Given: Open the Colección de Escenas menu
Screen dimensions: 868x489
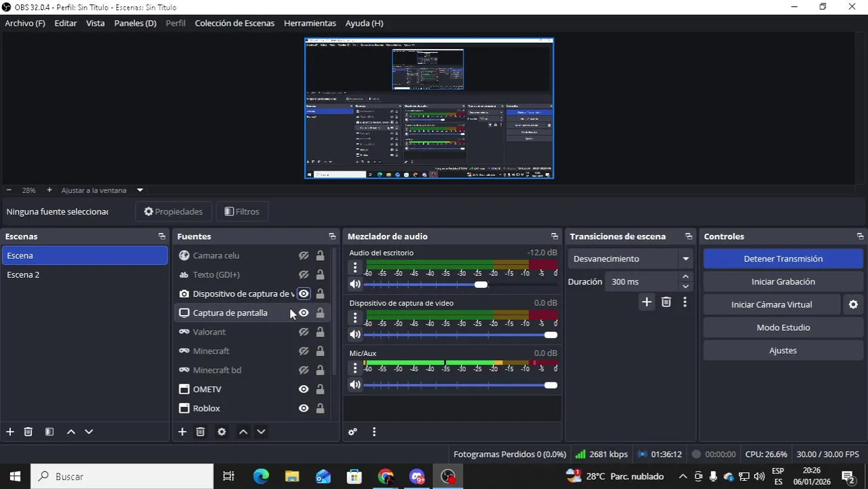Looking at the screenshot, I should [x=234, y=23].
